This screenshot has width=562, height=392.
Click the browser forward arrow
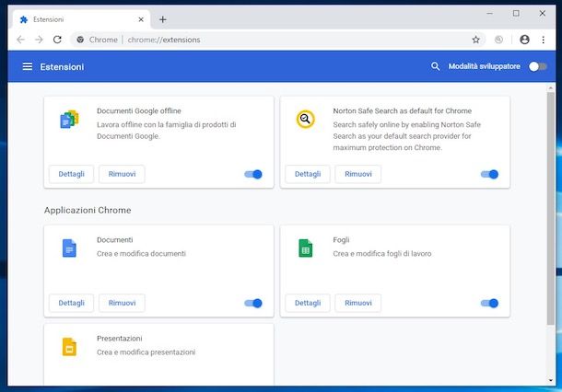tap(39, 40)
